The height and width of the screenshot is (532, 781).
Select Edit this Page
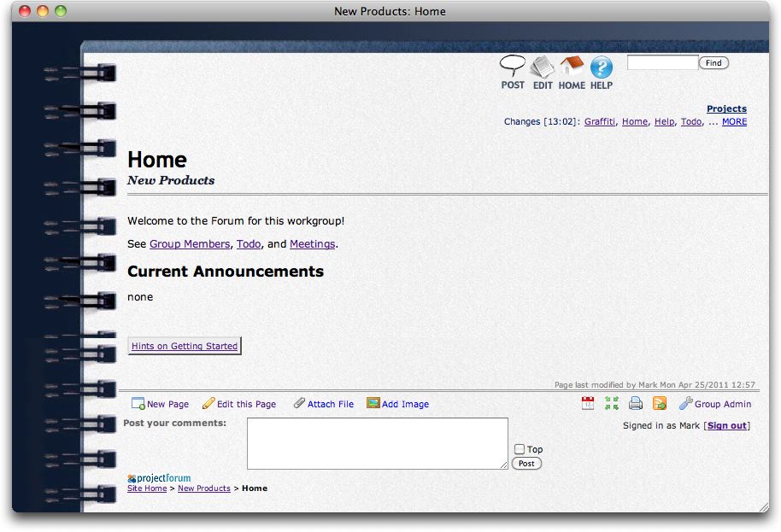pyautogui.click(x=239, y=404)
